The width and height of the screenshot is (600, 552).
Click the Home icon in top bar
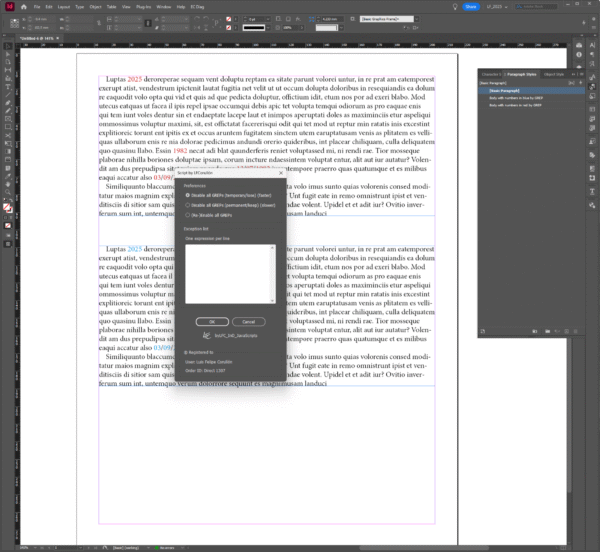[24, 7]
